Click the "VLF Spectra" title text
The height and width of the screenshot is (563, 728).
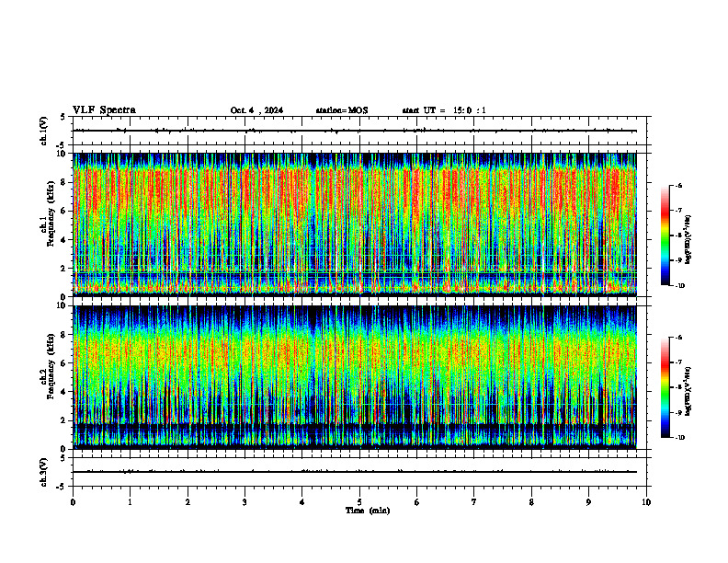pos(104,110)
